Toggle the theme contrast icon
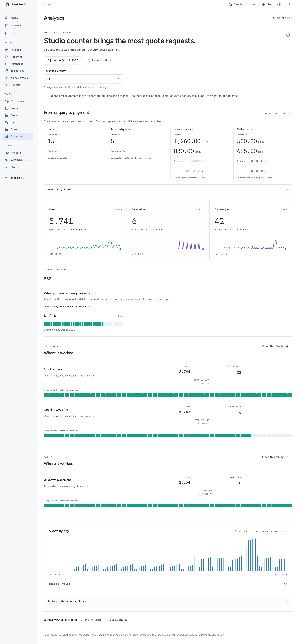This screenshot has height=644, width=298. point(279,5)
